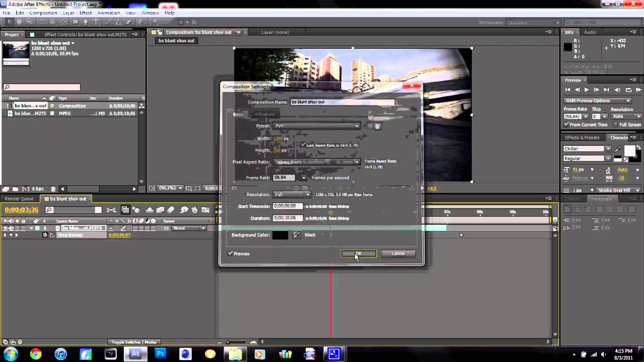The image size is (644, 362).
Task: Toggle Lock Aspect Ratio to 16:9 checkbox
Action: click(303, 145)
